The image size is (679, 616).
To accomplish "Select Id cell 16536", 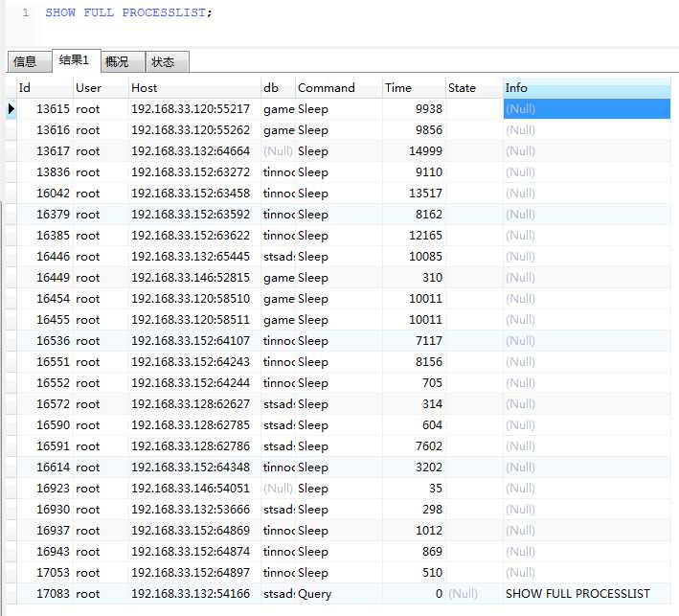I will 45,341.
